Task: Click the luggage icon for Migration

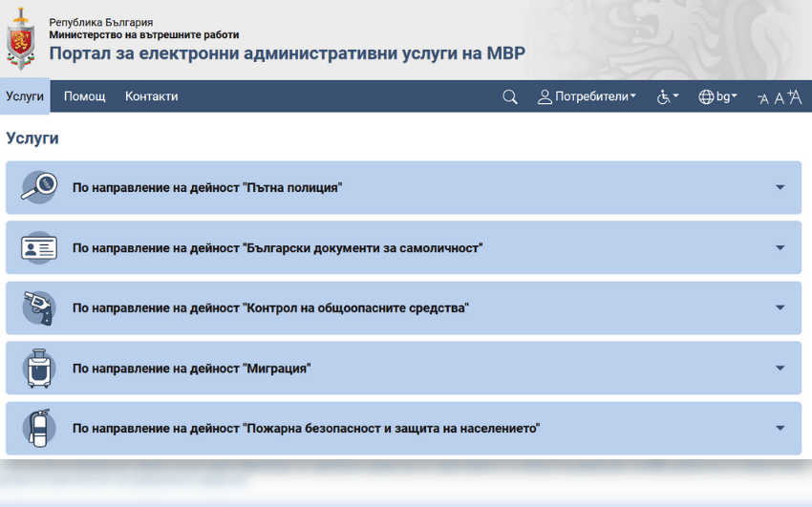Action: point(39,368)
